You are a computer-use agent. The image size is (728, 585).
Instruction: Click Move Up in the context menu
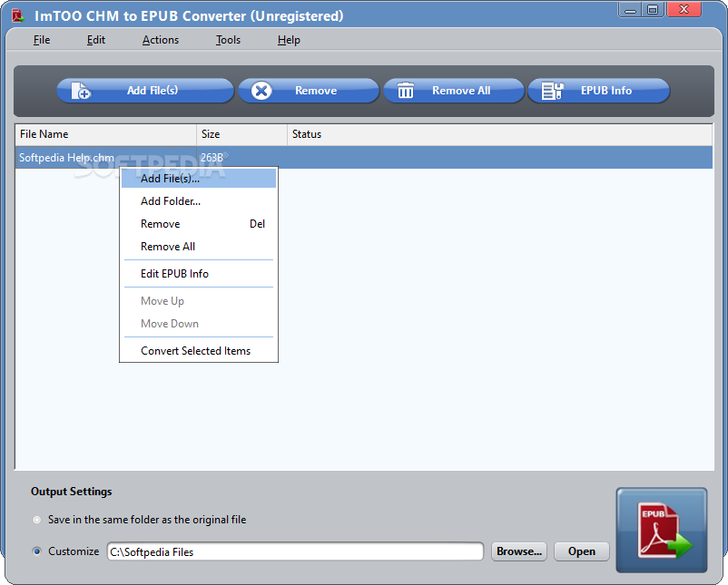coord(199,301)
